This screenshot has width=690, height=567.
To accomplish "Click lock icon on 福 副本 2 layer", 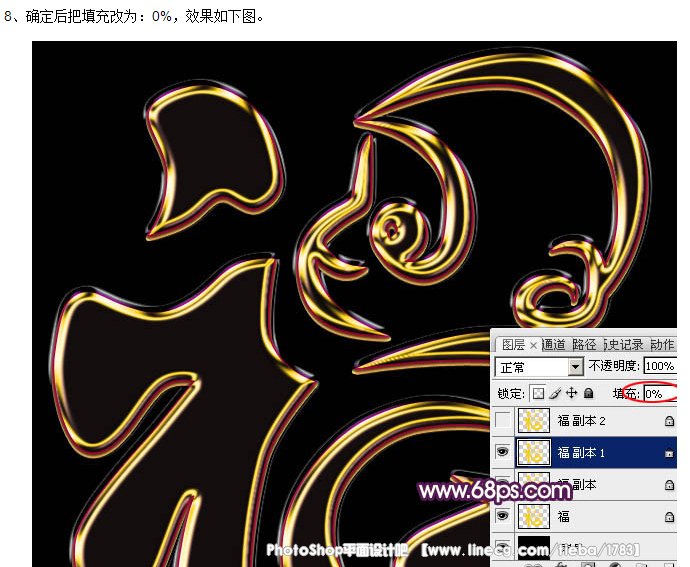I will [669, 422].
